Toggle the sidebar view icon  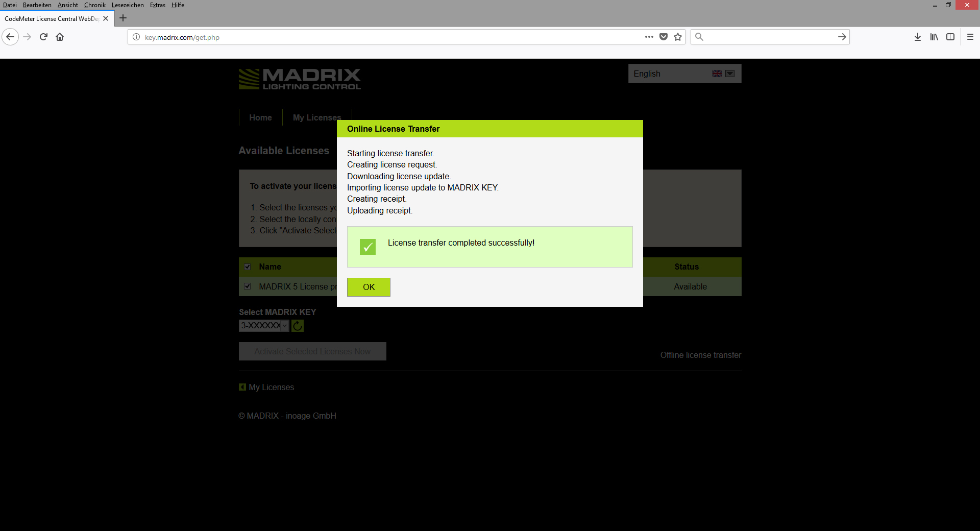[x=950, y=37]
